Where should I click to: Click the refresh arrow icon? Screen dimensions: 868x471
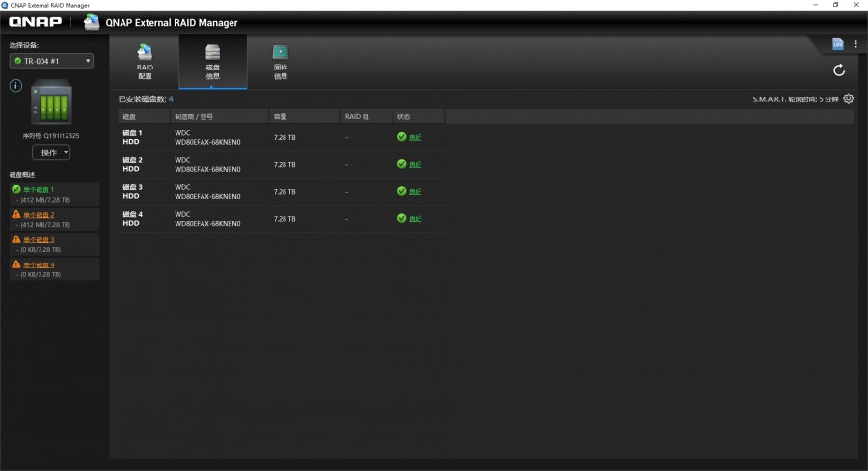point(839,70)
